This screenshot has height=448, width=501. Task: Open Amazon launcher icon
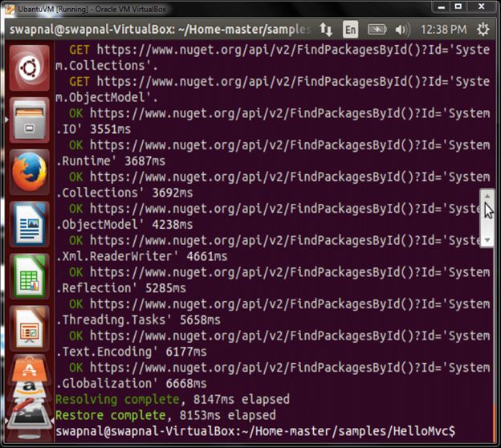[x=30, y=389]
